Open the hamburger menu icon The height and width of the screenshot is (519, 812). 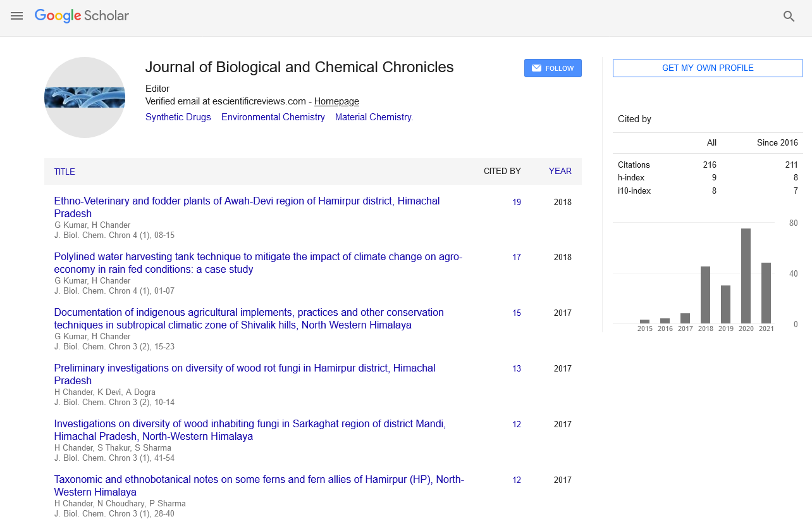point(17,16)
